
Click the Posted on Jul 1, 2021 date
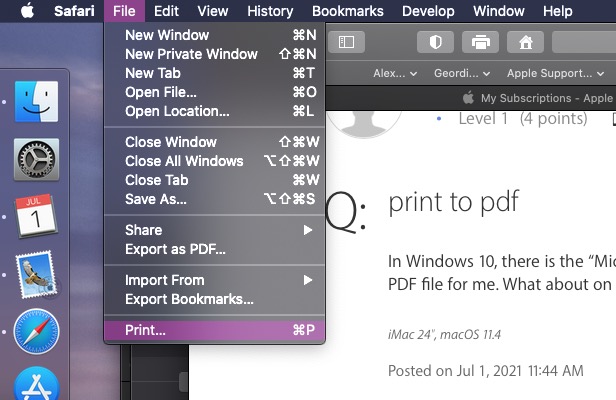tap(486, 371)
